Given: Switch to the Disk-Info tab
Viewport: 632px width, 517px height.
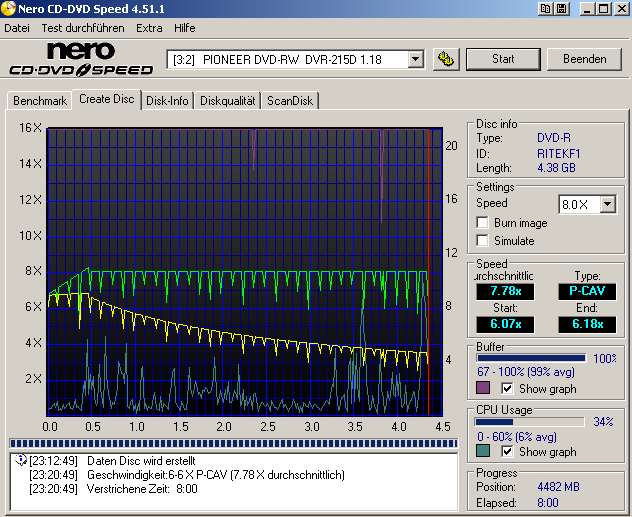Looking at the screenshot, I should click(167, 100).
